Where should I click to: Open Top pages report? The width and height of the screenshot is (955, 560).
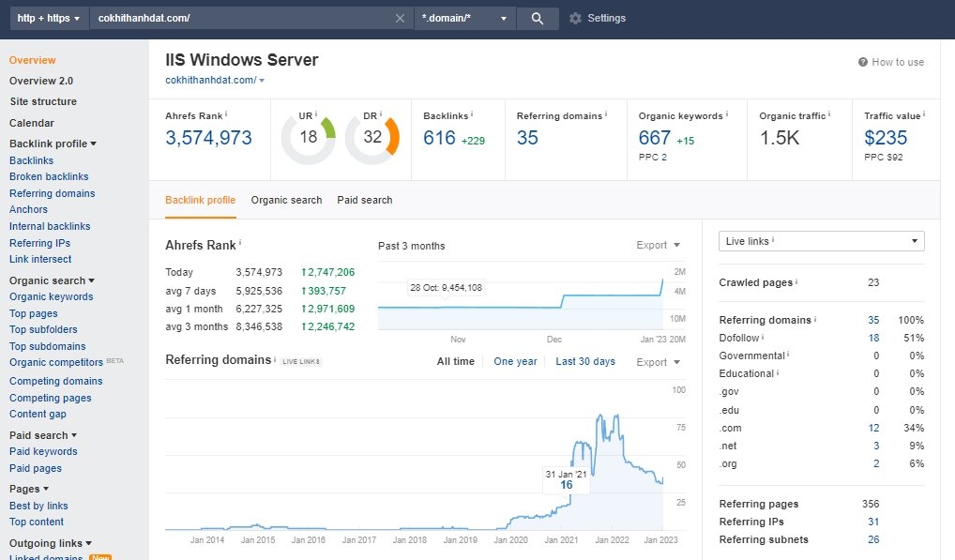[34, 313]
